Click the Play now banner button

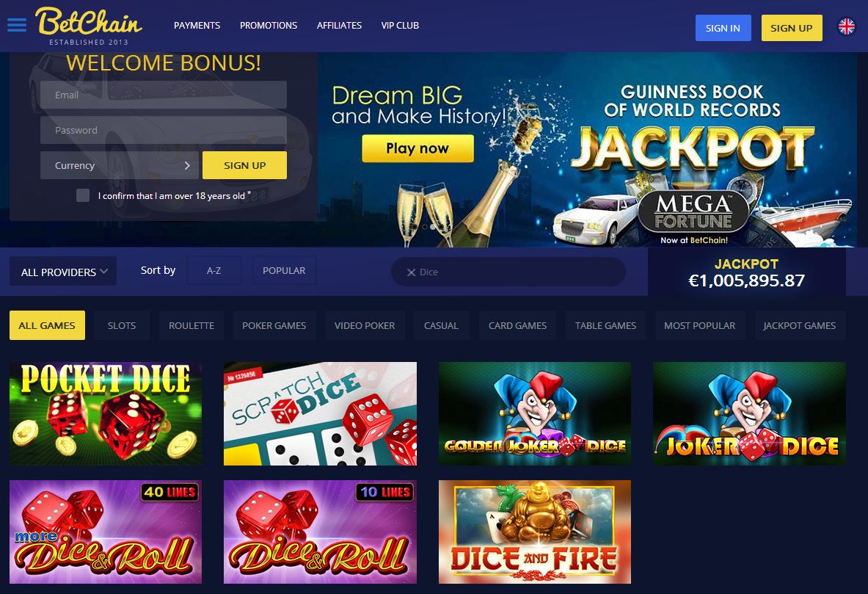pos(417,148)
